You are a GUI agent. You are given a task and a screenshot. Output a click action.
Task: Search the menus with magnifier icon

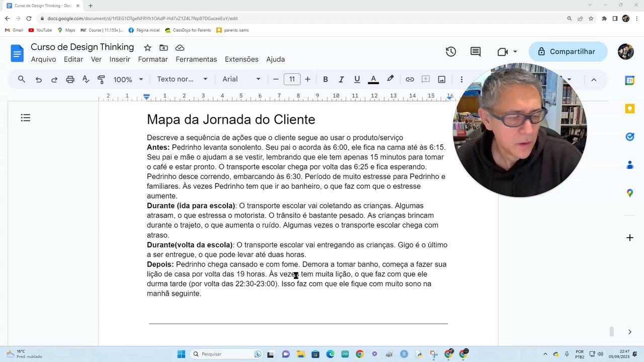(x=22, y=79)
